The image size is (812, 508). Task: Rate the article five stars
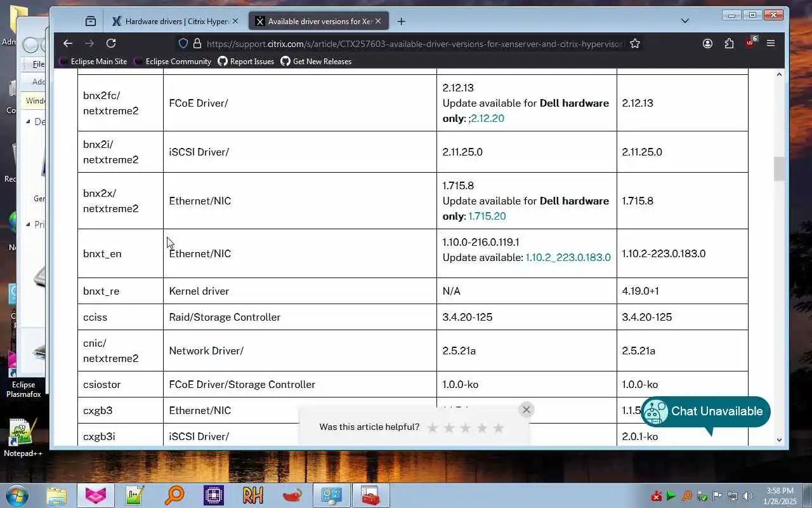[x=499, y=427]
